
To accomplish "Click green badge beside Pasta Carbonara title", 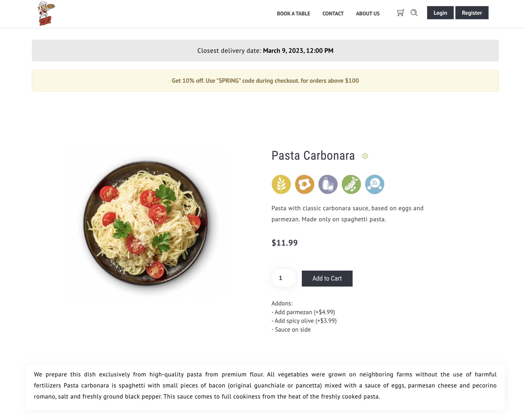I will coord(365,156).
